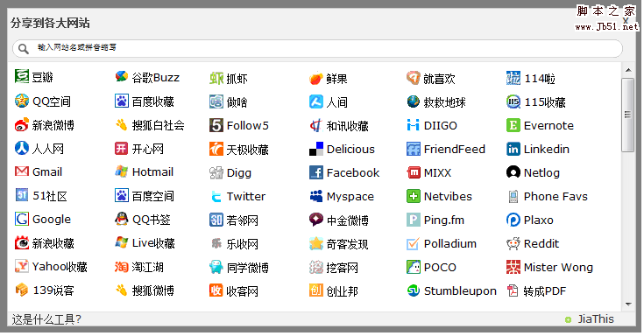Click the Myspace people icon
Image resolution: width=644 pixels, height=336 pixels.
(315, 197)
